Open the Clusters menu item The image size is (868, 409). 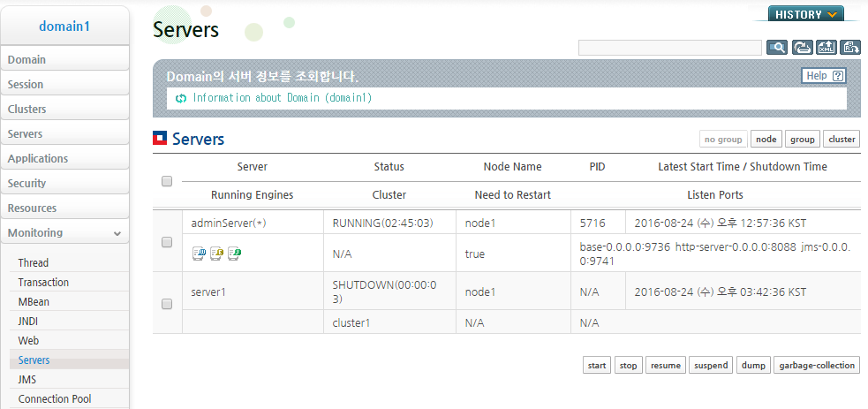coord(64,109)
